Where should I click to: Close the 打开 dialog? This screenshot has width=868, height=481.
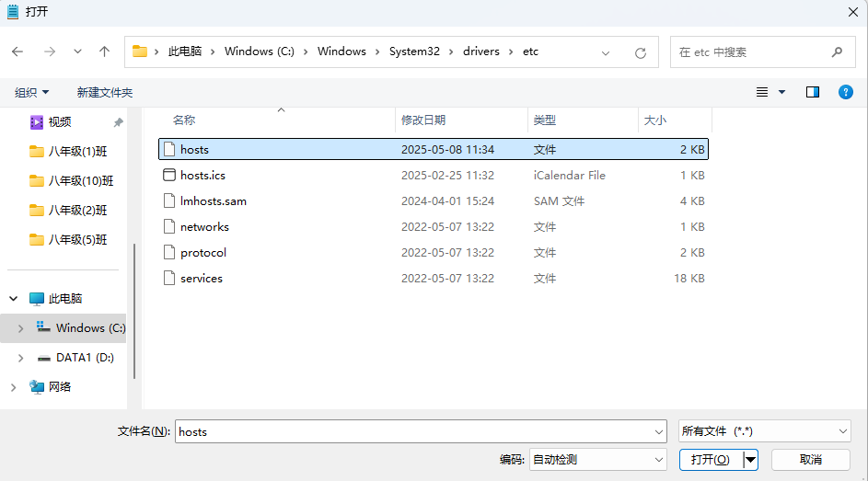pos(853,12)
